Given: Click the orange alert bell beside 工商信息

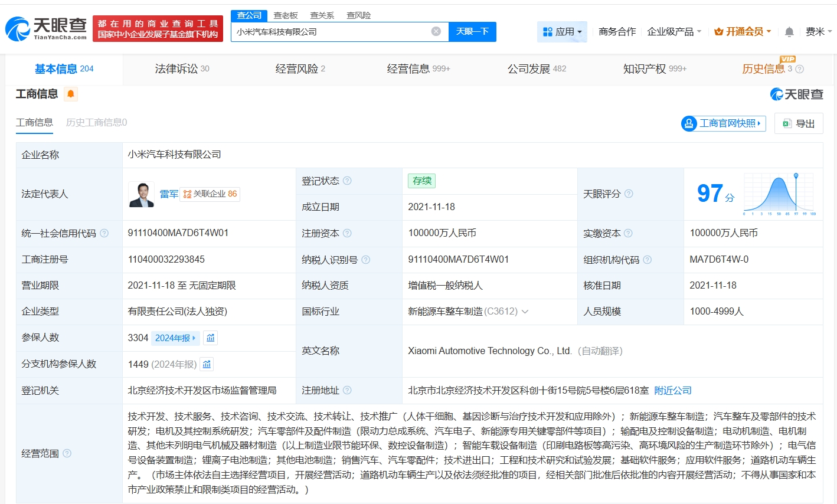Looking at the screenshot, I should tap(71, 94).
